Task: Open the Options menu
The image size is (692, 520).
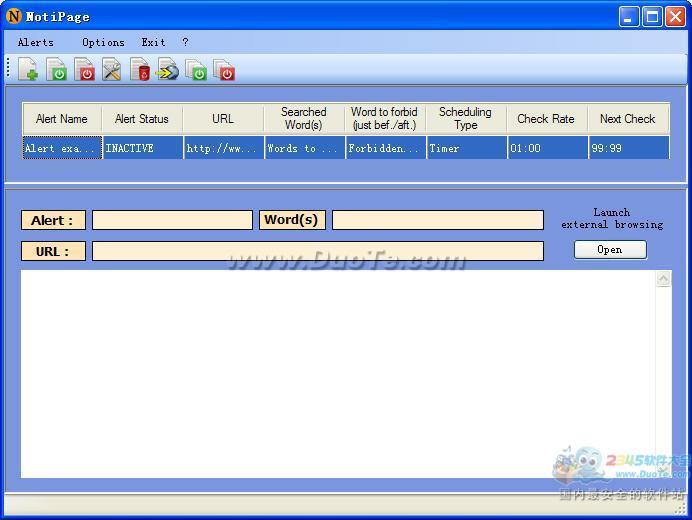Action: click(x=103, y=42)
